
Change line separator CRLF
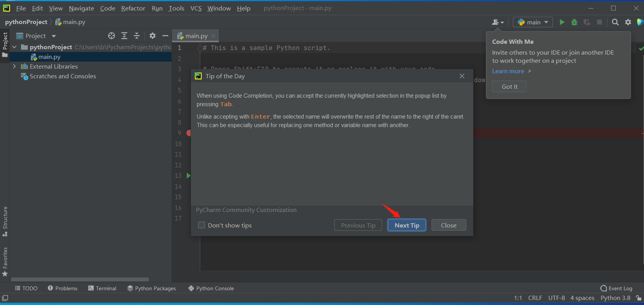coord(535,298)
